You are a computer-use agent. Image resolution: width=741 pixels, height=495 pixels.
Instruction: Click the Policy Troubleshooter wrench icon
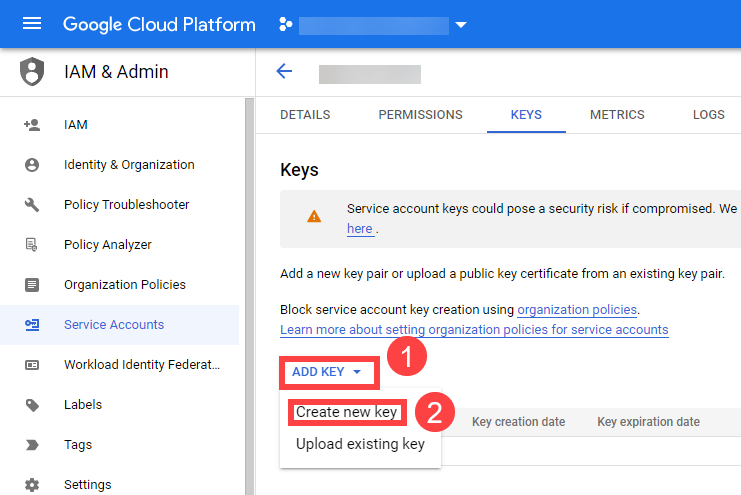pos(32,205)
